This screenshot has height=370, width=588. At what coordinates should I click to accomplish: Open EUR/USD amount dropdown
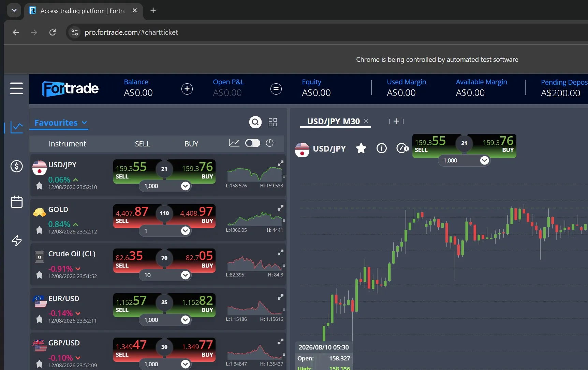185,320
